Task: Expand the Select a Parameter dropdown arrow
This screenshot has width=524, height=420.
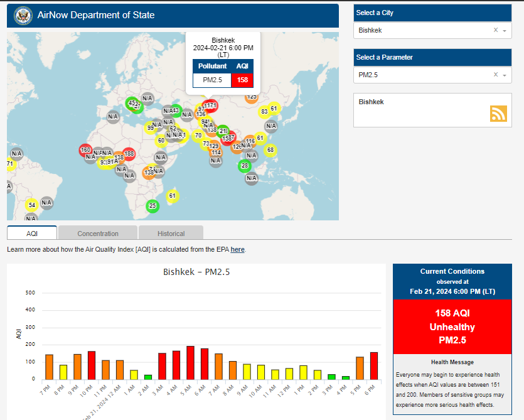Action: [505, 75]
